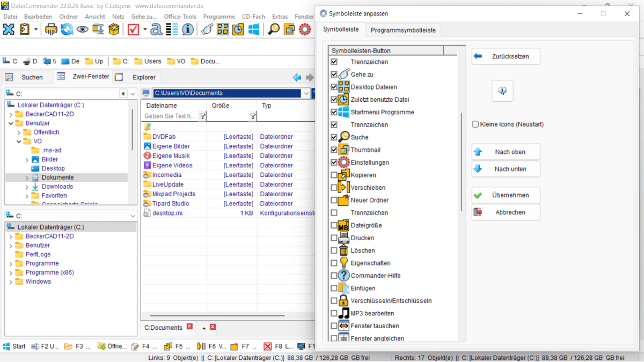The height and width of the screenshot is (362, 644).
Task: Click the blue Windows start menu toolbar icon
Action: (254, 29)
